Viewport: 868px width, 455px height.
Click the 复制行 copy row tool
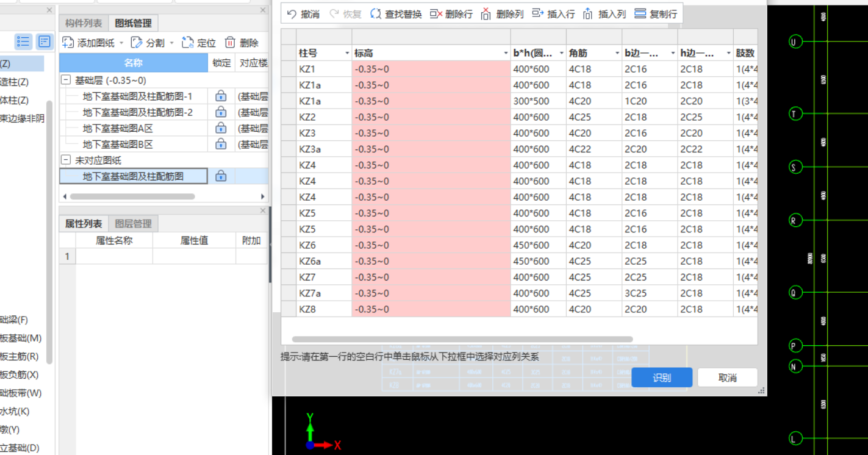[x=656, y=14]
